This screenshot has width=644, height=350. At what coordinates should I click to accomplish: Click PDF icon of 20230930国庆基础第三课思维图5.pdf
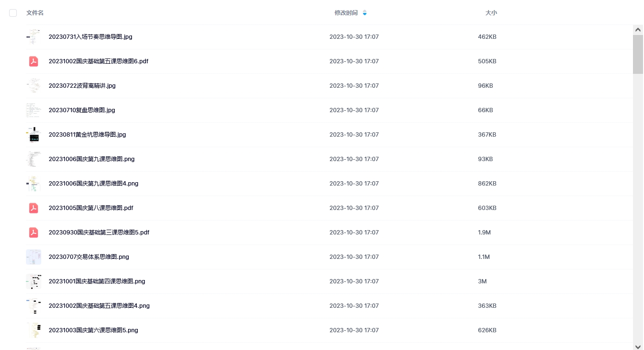coord(34,233)
